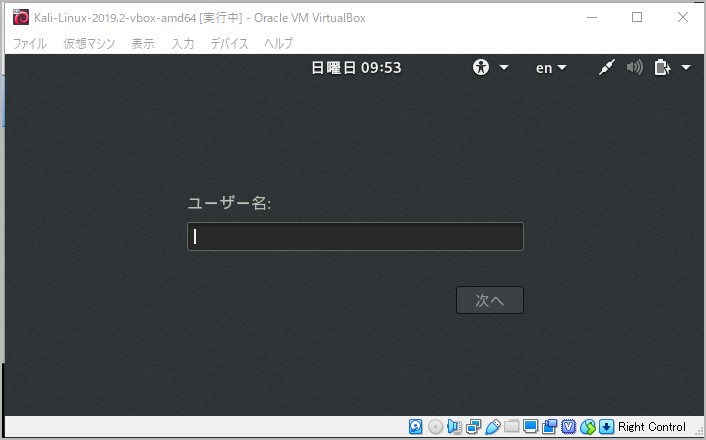The width and height of the screenshot is (706, 440).
Task: Open the ファイル menu
Action: 30,44
